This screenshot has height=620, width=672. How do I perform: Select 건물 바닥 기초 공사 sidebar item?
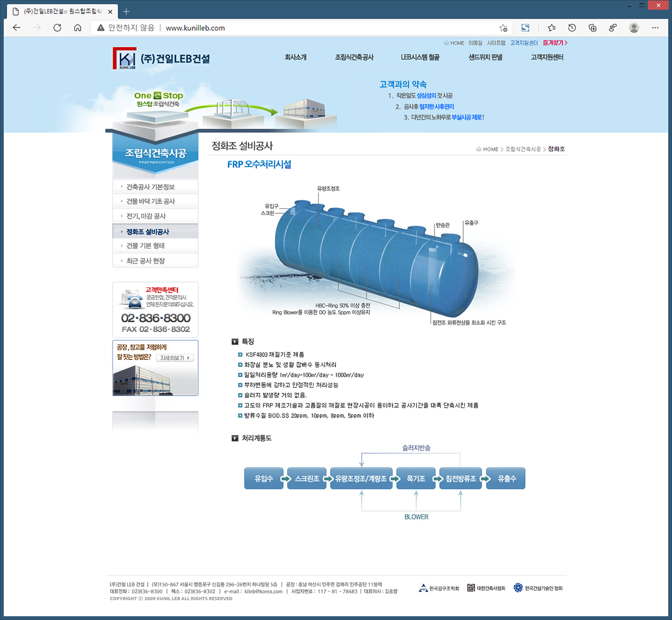pos(150,201)
